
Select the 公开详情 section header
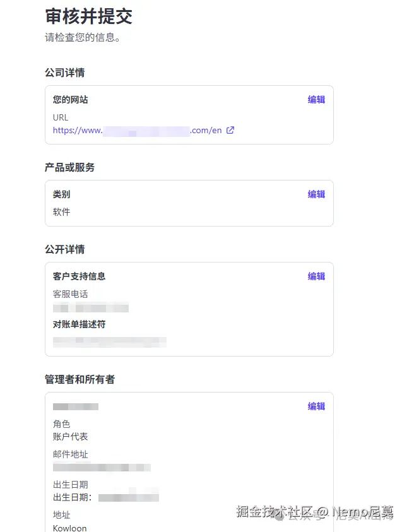point(64,249)
